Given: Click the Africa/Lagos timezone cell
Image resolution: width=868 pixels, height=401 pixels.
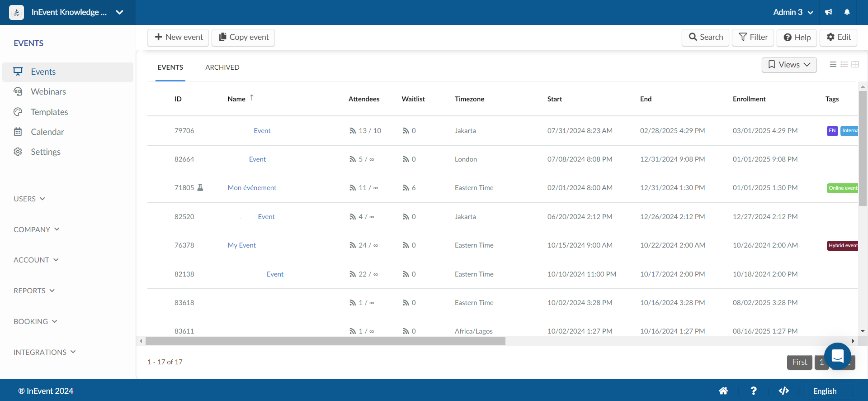Looking at the screenshot, I should (x=474, y=331).
